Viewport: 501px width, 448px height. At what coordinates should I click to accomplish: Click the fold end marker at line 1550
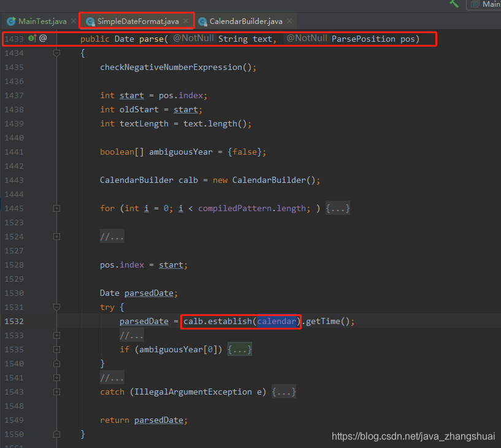pos(56,434)
